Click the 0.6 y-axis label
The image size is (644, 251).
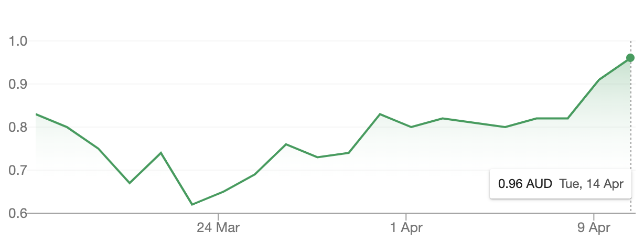coord(18,213)
